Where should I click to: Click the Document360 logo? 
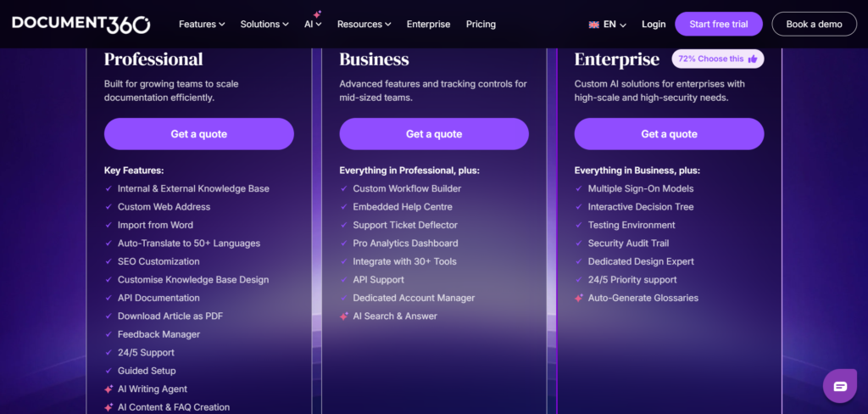81,25
